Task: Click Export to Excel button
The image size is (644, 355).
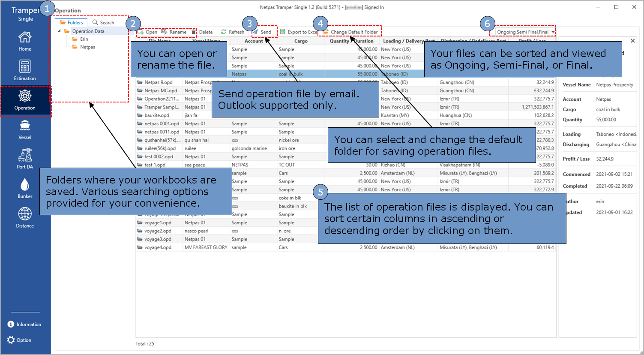Action: [x=299, y=32]
